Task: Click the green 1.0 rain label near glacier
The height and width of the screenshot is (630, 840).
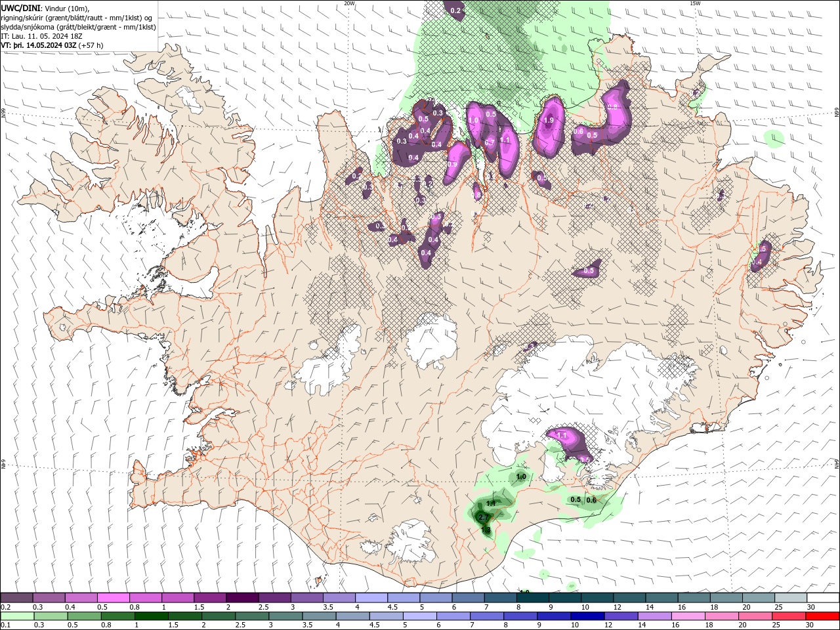Action: 521,476
